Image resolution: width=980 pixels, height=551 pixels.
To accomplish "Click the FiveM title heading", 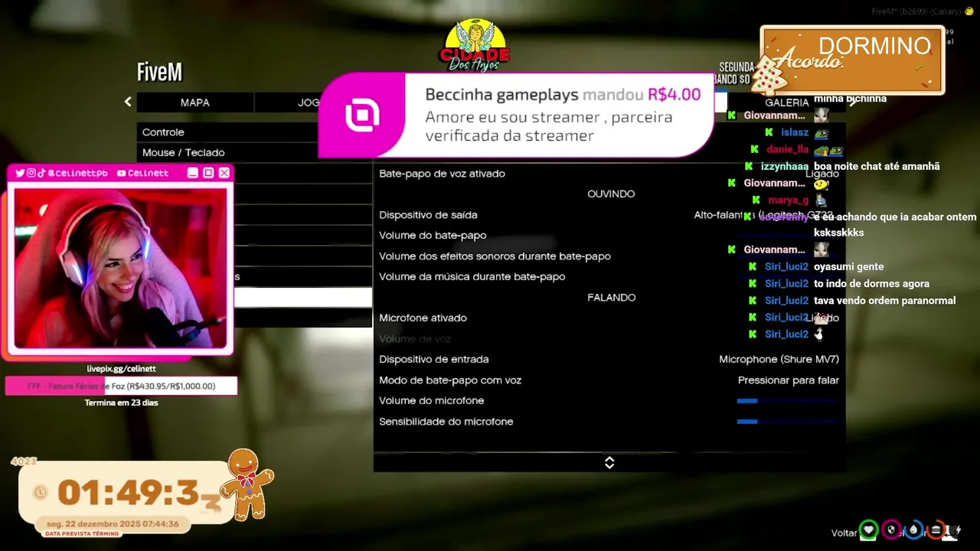I will (x=159, y=72).
